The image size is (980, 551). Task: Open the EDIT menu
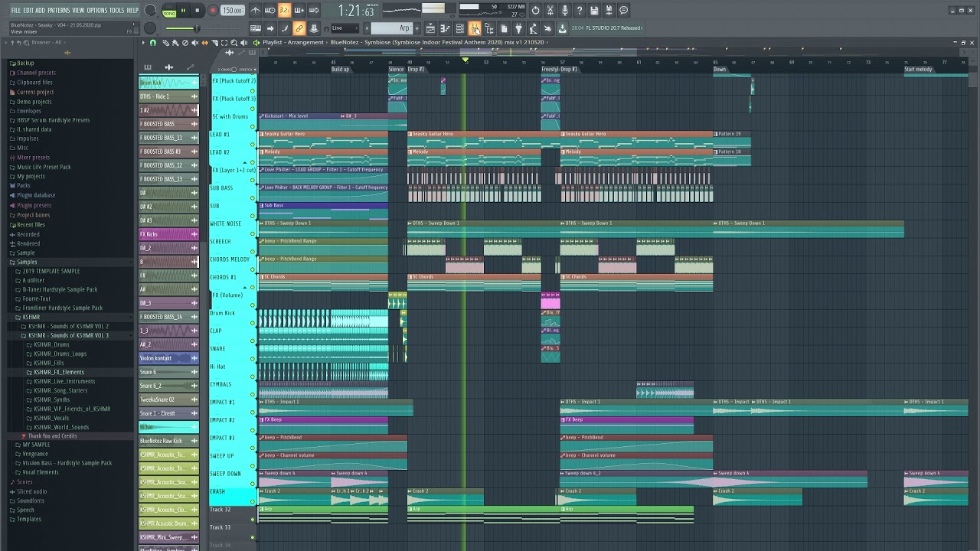click(x=28, y=10)
